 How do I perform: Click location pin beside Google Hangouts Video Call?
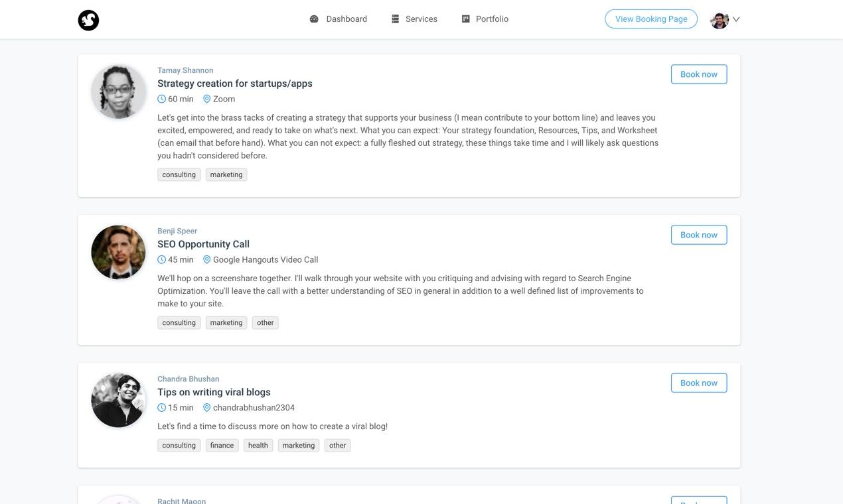pos(206,260)
